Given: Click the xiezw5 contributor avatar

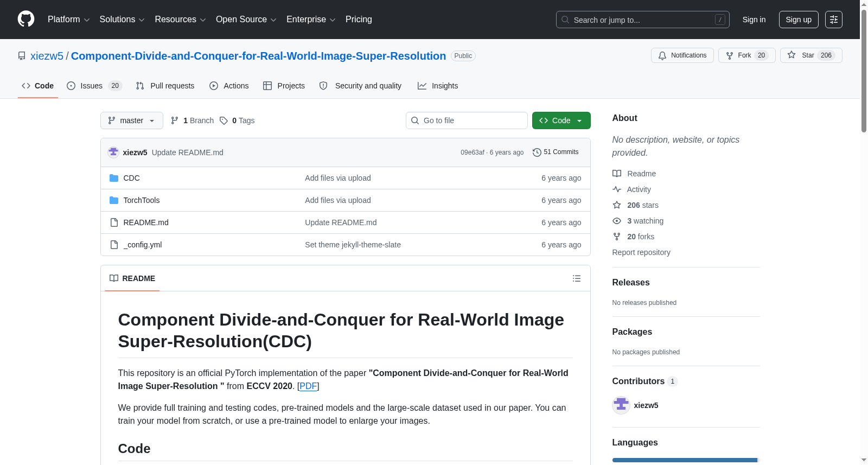Looking at the screenshot, I should 621,405.
